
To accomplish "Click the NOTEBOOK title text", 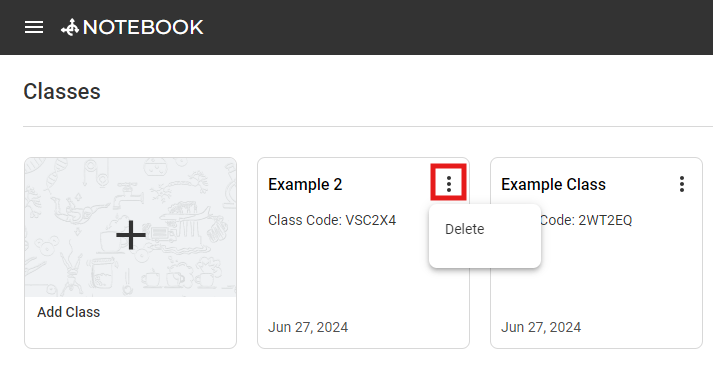I will 143,27.
